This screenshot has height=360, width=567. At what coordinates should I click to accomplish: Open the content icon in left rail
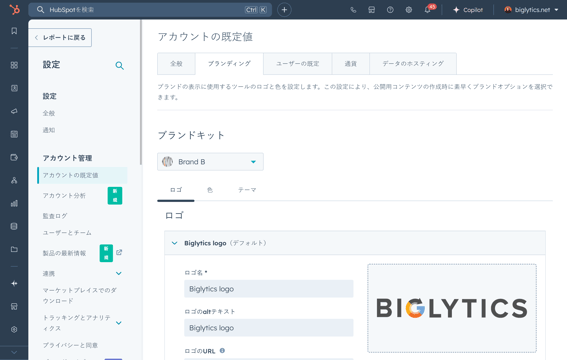14,134
